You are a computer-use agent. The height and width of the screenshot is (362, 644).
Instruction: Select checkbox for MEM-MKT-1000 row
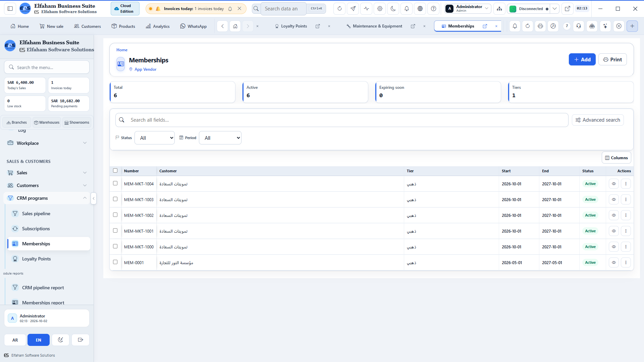pyautogui.click(x=115, y=246)
